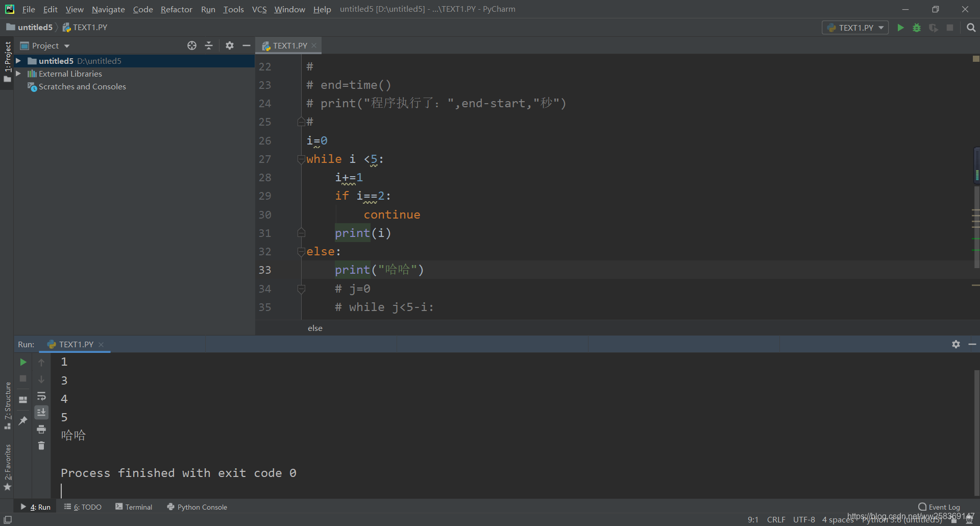Place cursor on continue statement line 30
Image resolution: width=980 pixels, height=526 pixels.
pos(391,214)
